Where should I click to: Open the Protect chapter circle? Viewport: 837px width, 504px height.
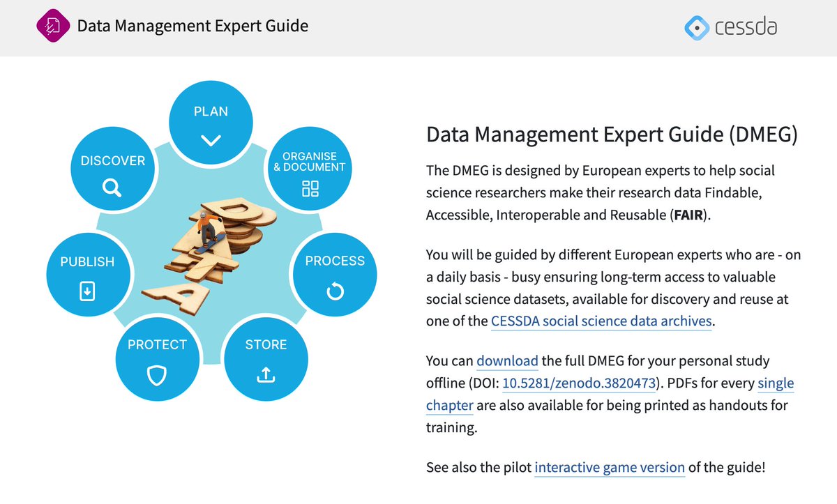point(157,359)
